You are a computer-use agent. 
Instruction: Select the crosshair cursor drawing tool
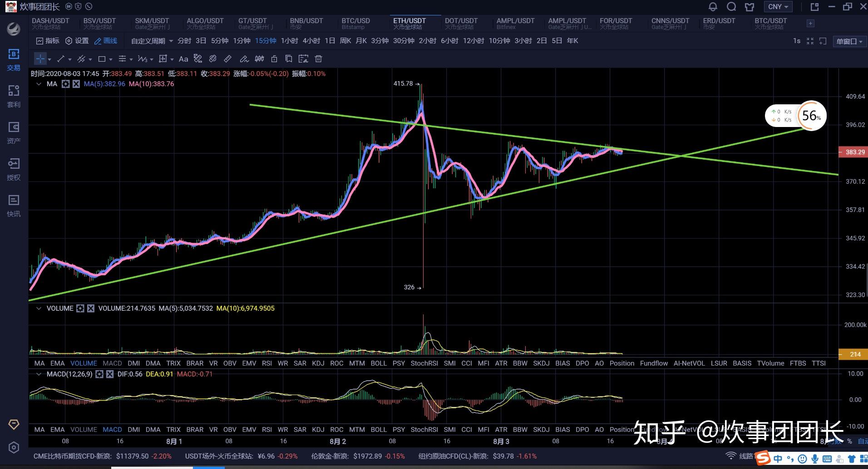click(40, 59)
